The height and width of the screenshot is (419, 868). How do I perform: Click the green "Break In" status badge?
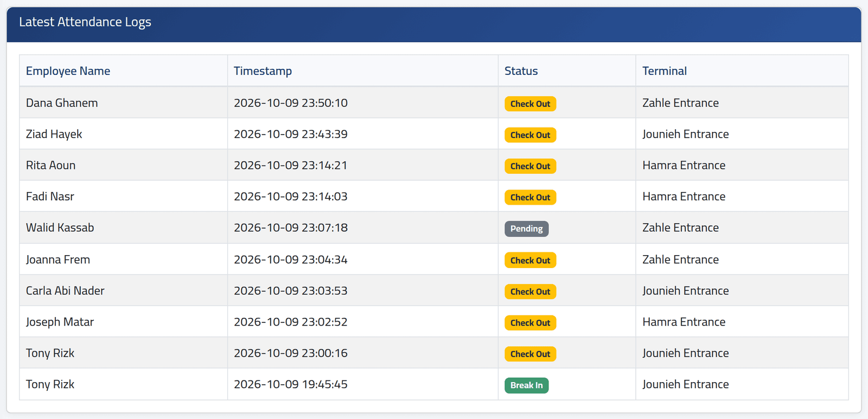pyautogui.click(x=526, y=385)
